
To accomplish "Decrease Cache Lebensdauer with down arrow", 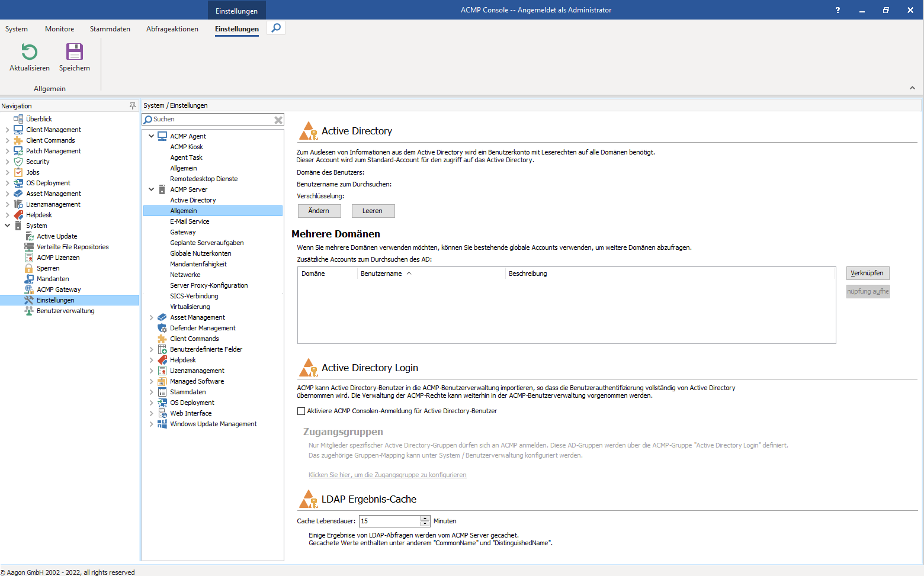I will (425, 524).
